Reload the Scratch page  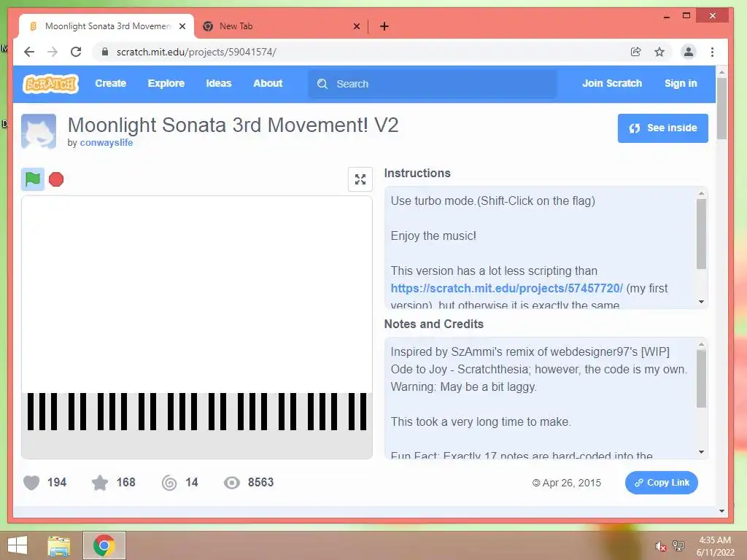click(76, 52)
